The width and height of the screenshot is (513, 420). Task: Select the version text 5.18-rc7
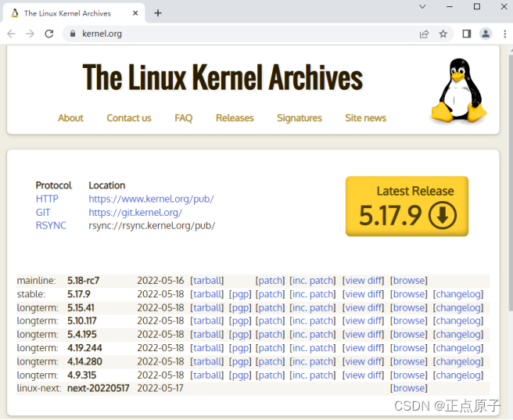point(83,281)
